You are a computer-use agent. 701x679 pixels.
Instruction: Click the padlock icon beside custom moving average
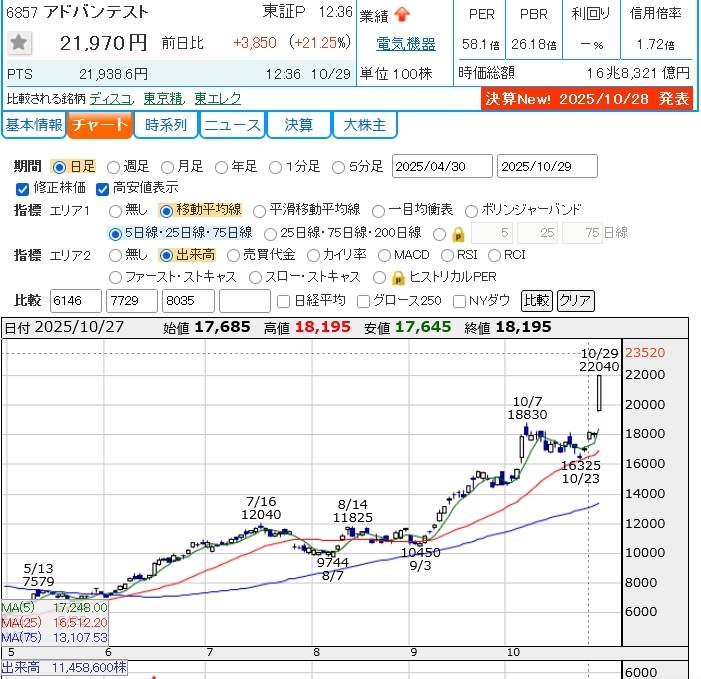(x=458, y=234)
